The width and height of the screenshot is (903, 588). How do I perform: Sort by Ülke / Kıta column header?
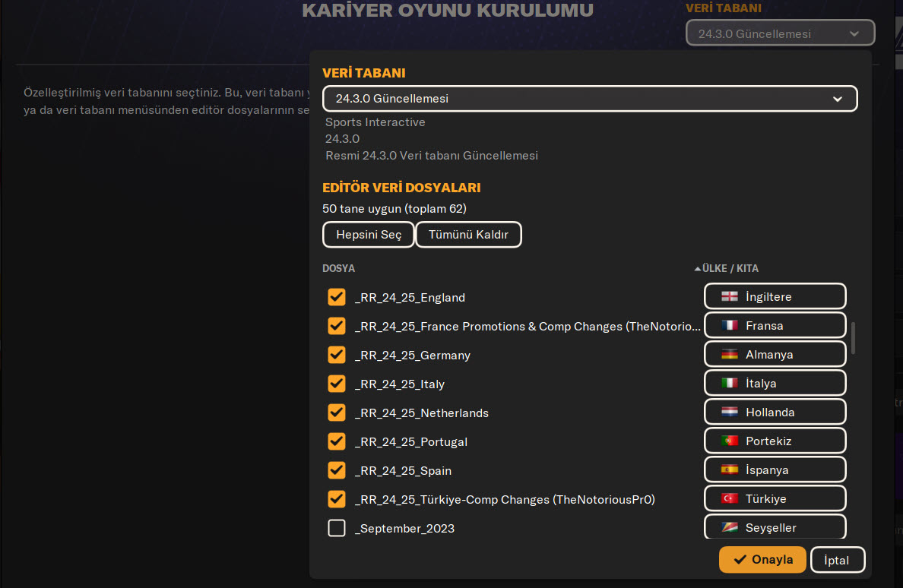point(730,268)
